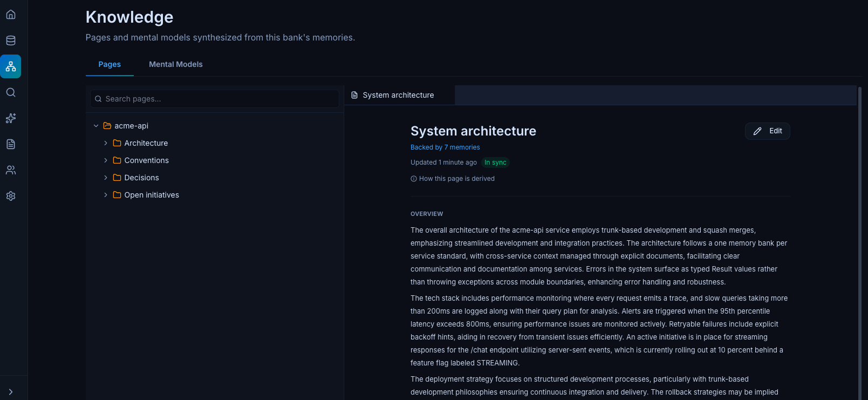Expand the sidebar with the bottom arrow
Viewport: 868px width, 400px height.
11,392
